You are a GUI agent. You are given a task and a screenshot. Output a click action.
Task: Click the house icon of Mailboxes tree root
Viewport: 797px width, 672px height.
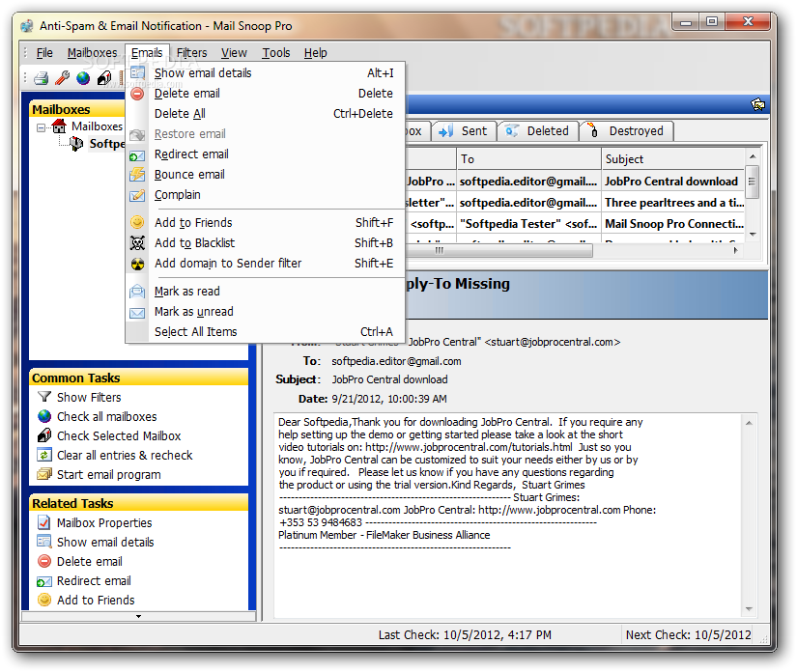(x=60, y=126)
